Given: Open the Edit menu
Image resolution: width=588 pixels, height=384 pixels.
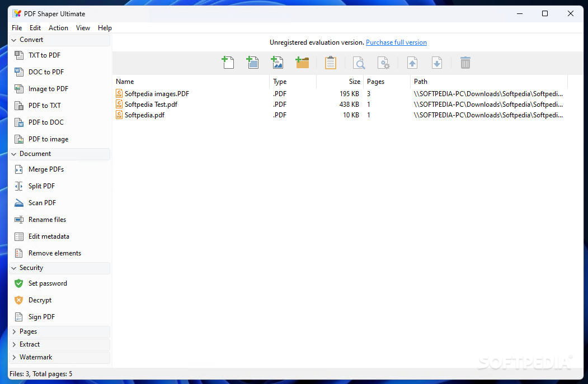Looking at the screenshot, I should point(35,28).
